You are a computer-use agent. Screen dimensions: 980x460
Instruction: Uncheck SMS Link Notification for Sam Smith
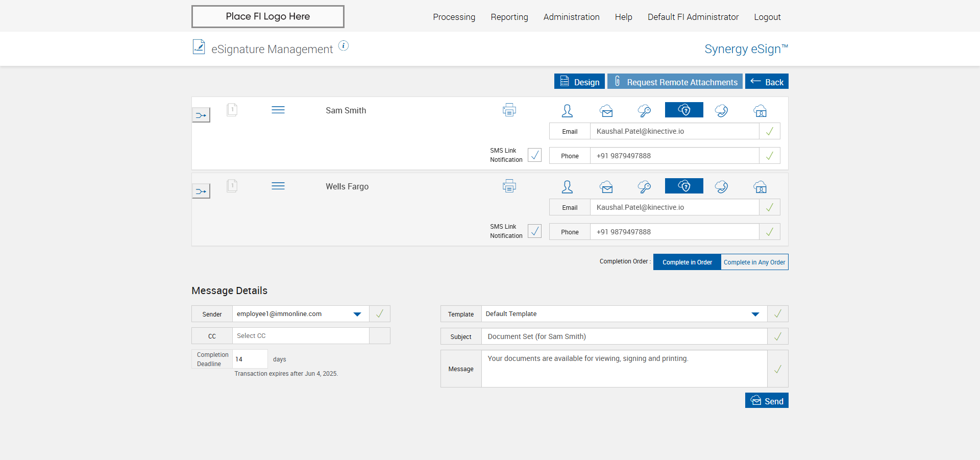click(534, 155)
